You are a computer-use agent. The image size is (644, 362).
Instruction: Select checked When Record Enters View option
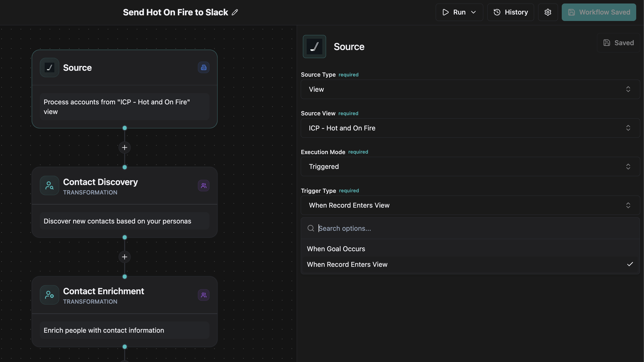coord(347,264)
